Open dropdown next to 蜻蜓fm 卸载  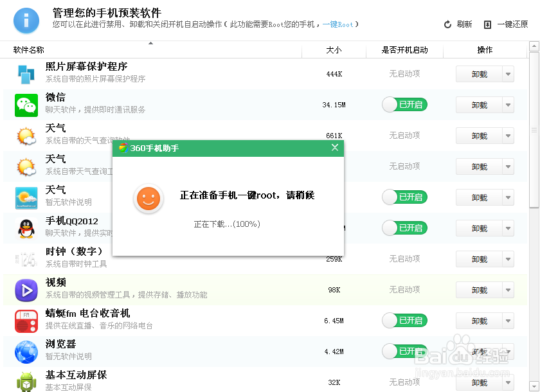tap(508, 321)
